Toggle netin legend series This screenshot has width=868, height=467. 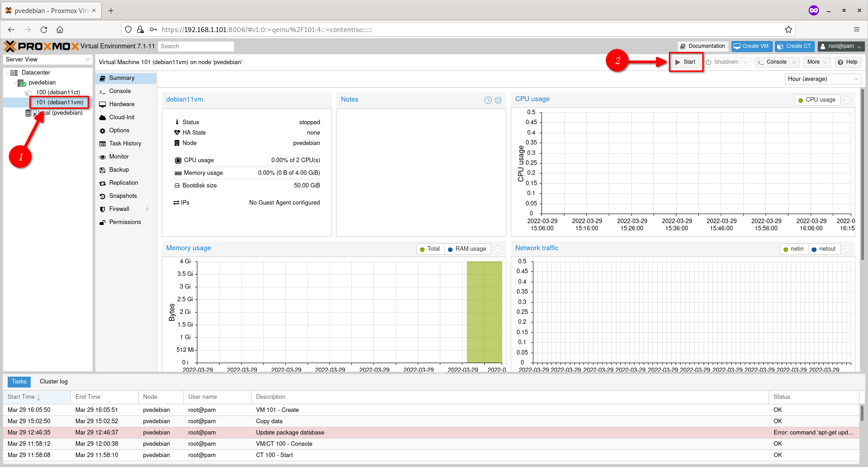point(794,249)
